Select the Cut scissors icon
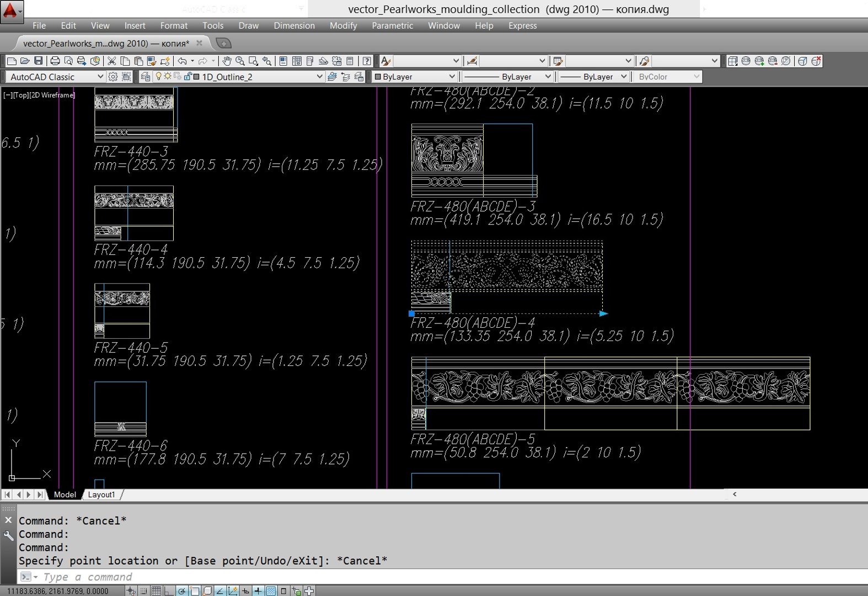 (x=112, y=61)
